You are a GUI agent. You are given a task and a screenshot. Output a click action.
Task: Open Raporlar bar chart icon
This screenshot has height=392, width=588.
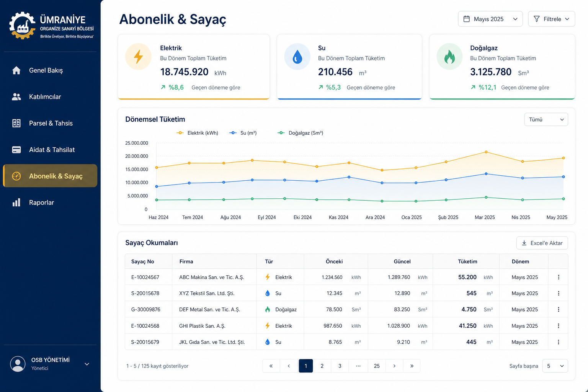(x=16, y=203)
